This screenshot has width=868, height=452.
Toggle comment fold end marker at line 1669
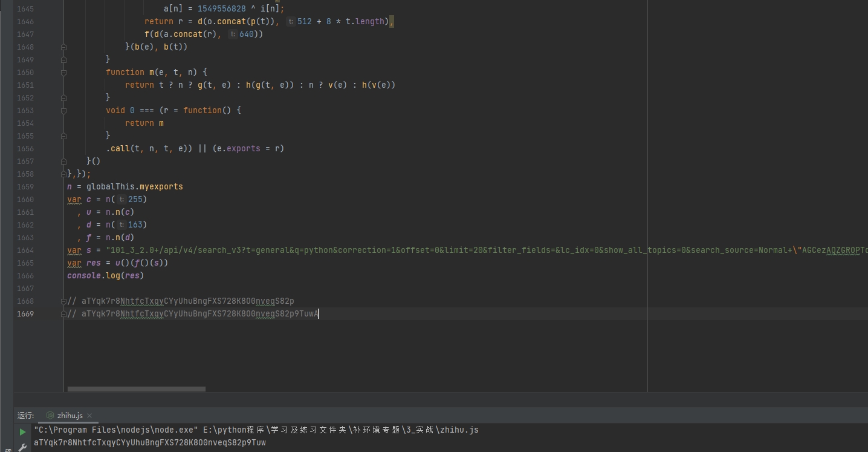tap(63, 313)
